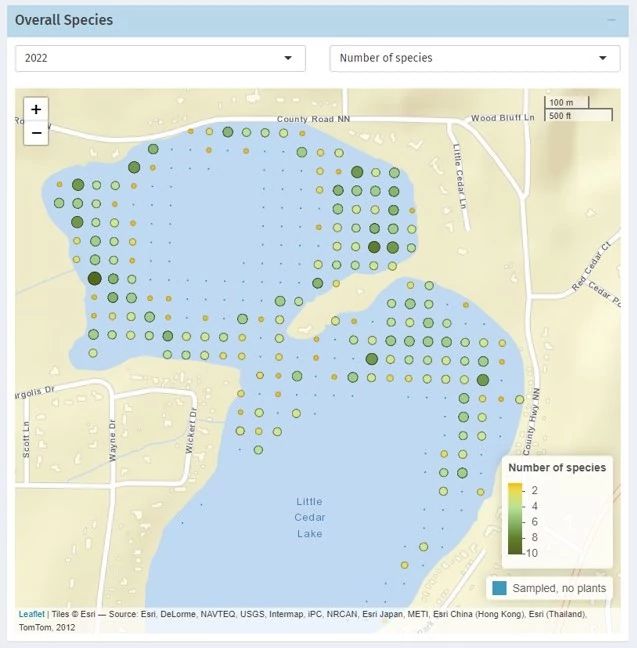The image size is (637, 648).
Task: Click the Wickert Dr street label
Action: 189,430
